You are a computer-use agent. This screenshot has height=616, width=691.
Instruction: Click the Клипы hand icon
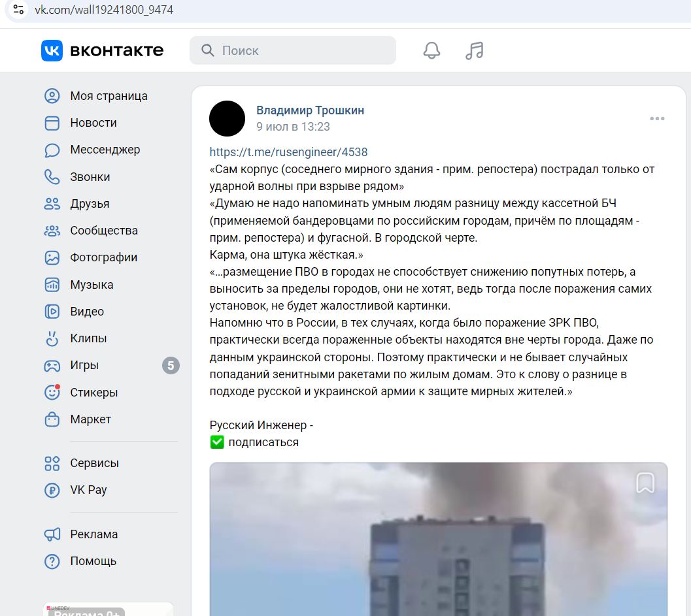tap(52, 338)
